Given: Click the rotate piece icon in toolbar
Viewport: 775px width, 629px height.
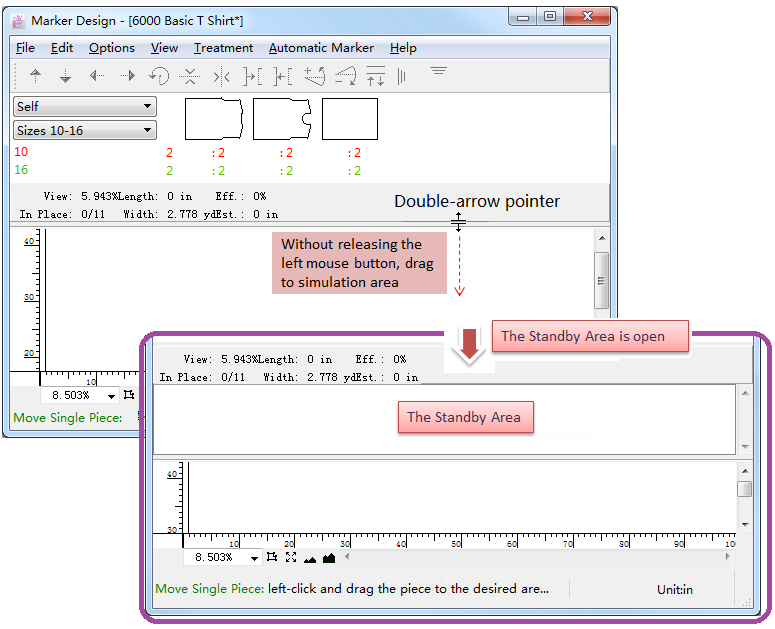Looking at the screenshot, I should [159, 76].
